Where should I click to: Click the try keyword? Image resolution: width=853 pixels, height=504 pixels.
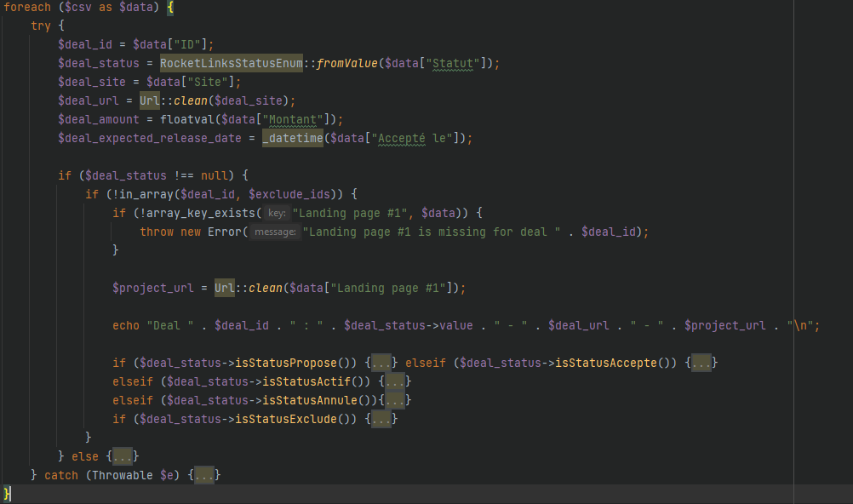[41, 26]
